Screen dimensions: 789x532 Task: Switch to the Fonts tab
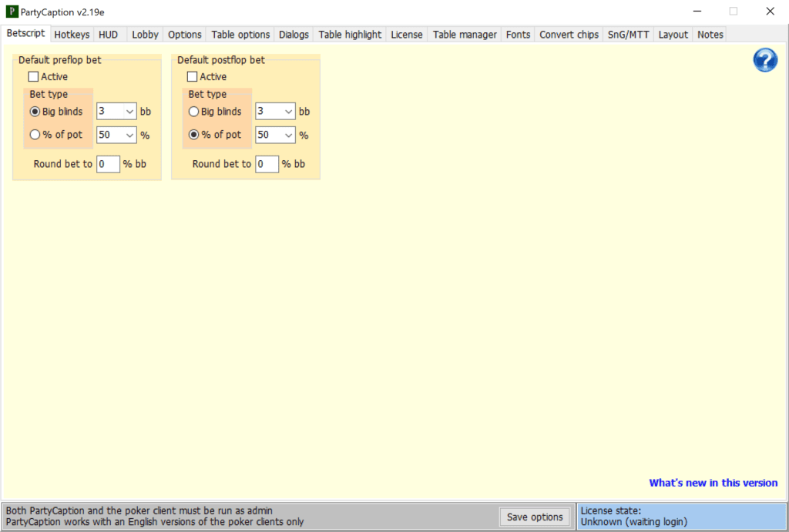[518, 34]
